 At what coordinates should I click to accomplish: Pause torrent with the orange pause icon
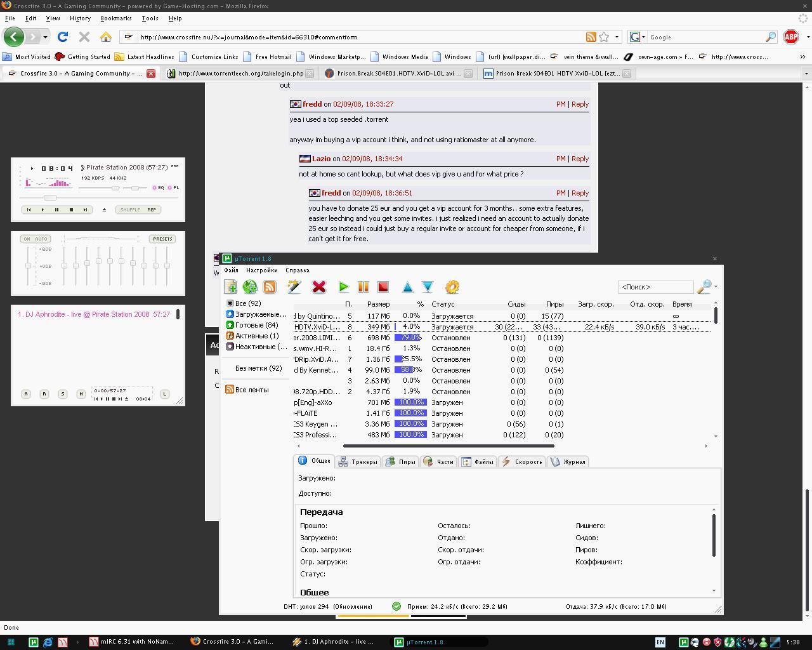[x=363, y=287]
